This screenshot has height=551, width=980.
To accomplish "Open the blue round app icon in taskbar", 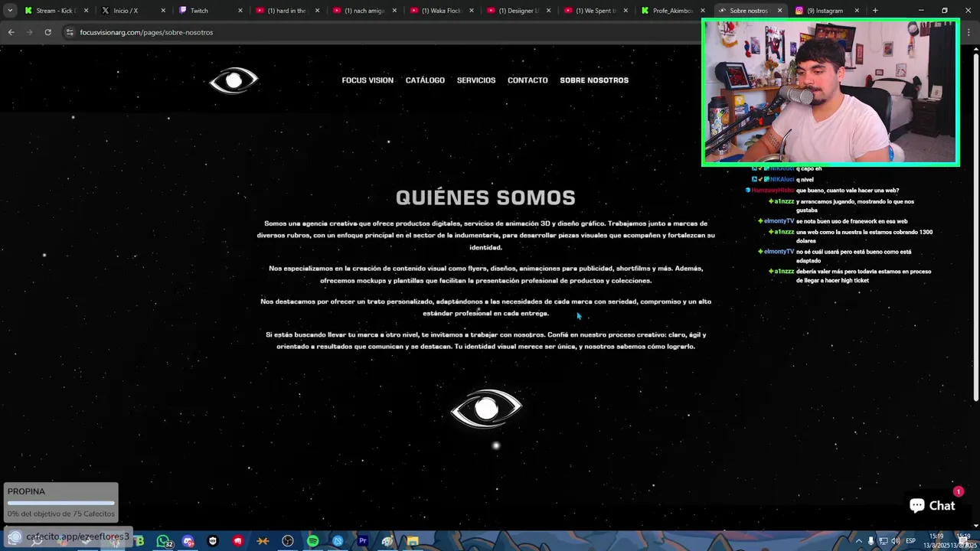I will [x=338, y=541].
